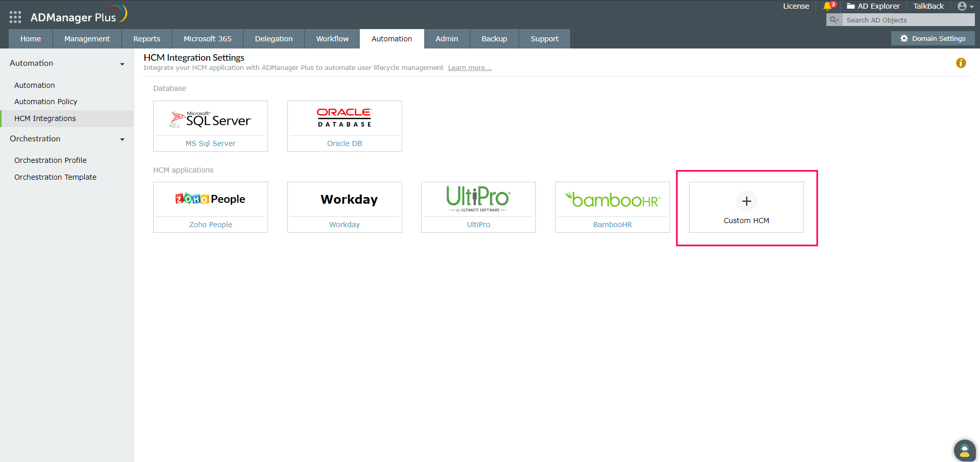
Task: Click the Workday logo
Action: pos(349,199)
